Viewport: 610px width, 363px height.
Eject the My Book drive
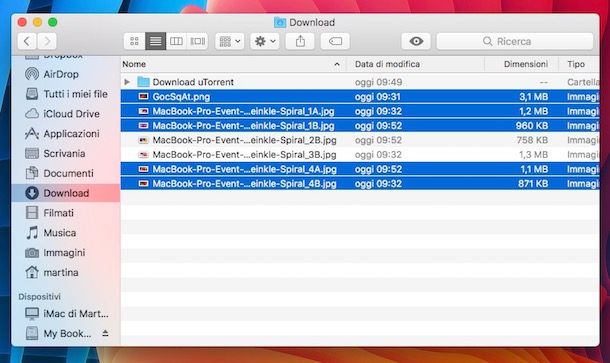coord(105,333)
